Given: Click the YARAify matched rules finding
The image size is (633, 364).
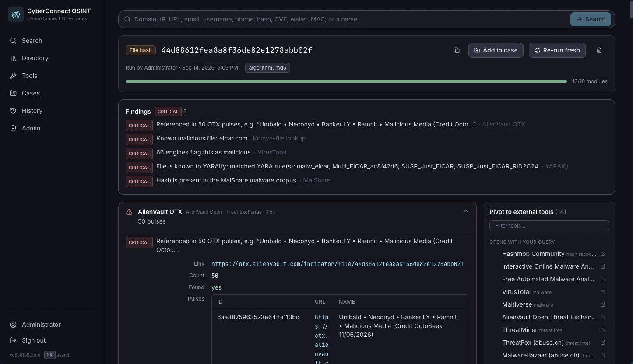Looking at the screenshot, I should [348, 166].
